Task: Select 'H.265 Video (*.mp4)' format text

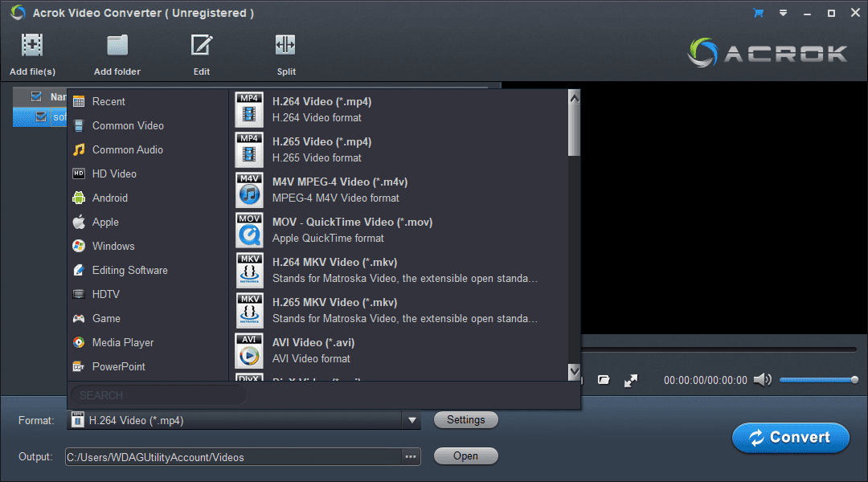Action: (x=321, y=142)
